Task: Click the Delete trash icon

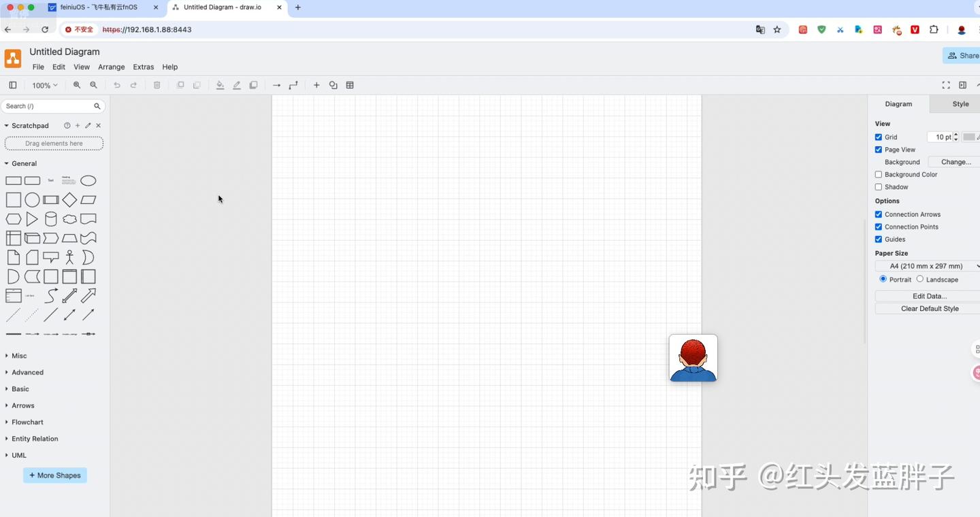Action: [x=157, y=85]
